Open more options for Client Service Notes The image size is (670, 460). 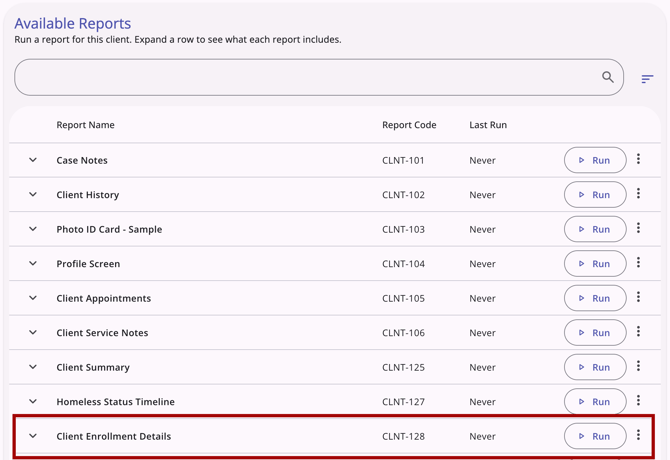[x=638, y=331]
